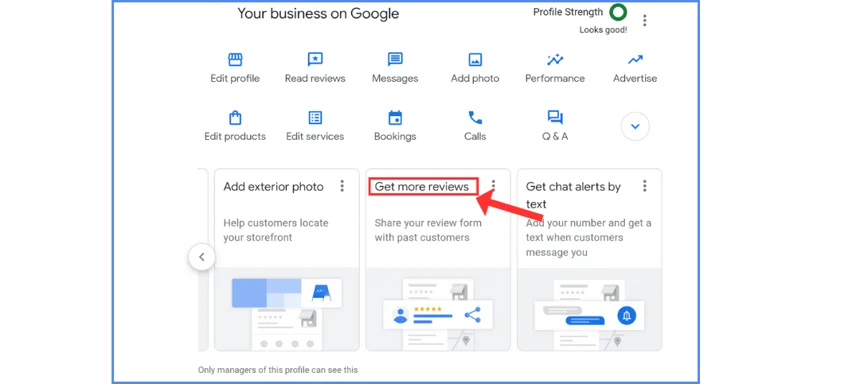Click the Get more reviews card title
Viewport: 860px width, 384px height.
pyautogui.click(x=422, y=187)
